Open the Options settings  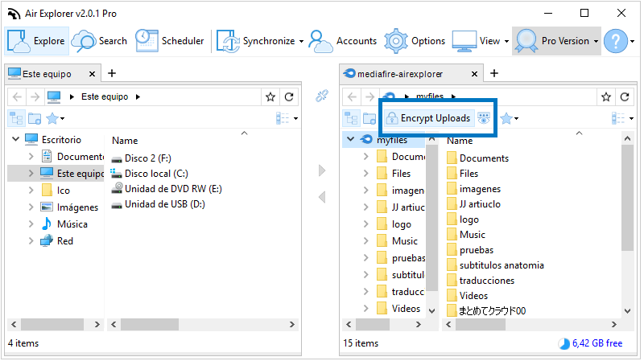coord(415,41)
